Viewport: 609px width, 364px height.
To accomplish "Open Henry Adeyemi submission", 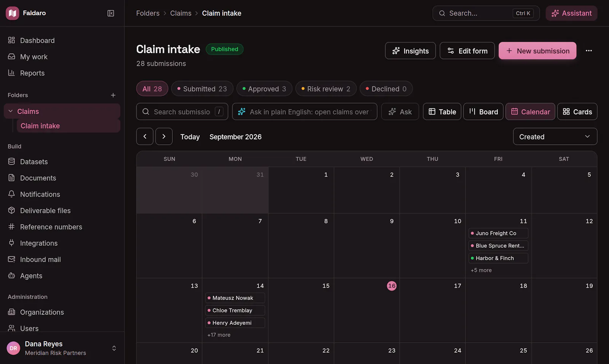I will click(x=235, y=323).
